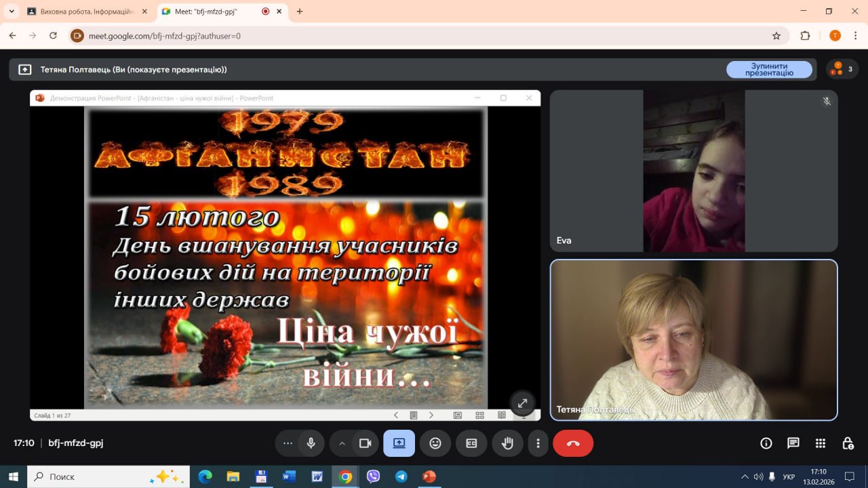Open new browser tab with plus button
Image resolution: width=868 pixels, height=488 pixels.
tap(300, 12)
